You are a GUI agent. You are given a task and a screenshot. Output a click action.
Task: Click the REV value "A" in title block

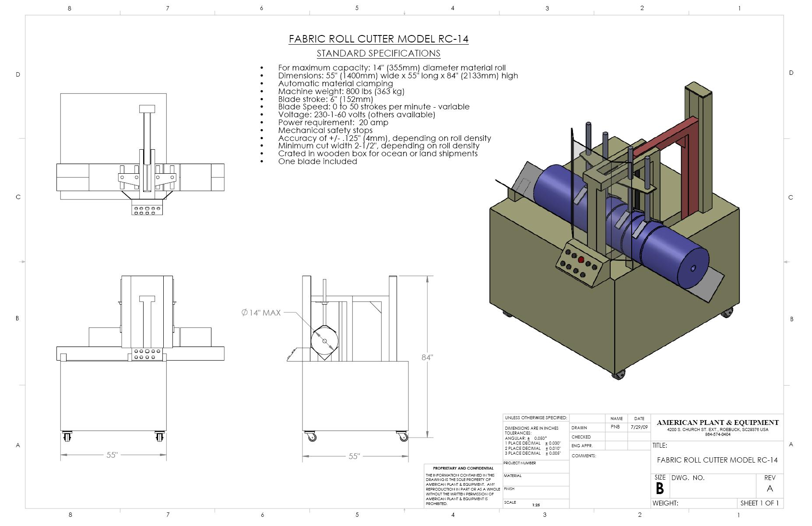770,488
